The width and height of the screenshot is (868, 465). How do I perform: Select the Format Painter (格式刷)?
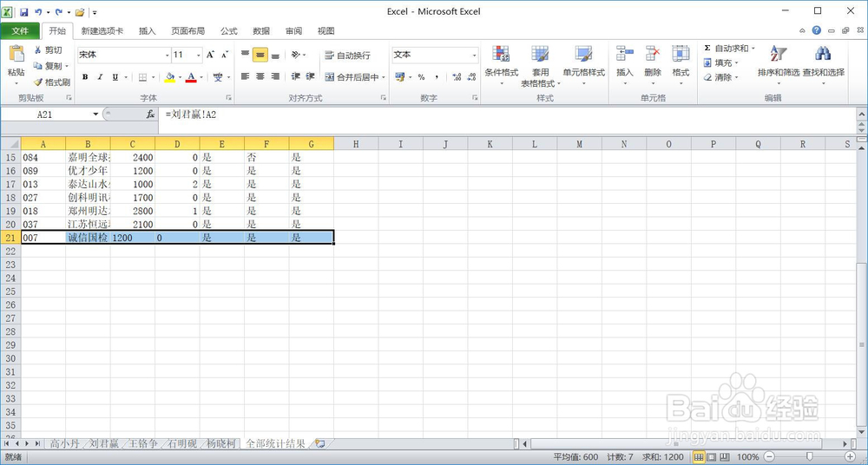pos(51,82)
